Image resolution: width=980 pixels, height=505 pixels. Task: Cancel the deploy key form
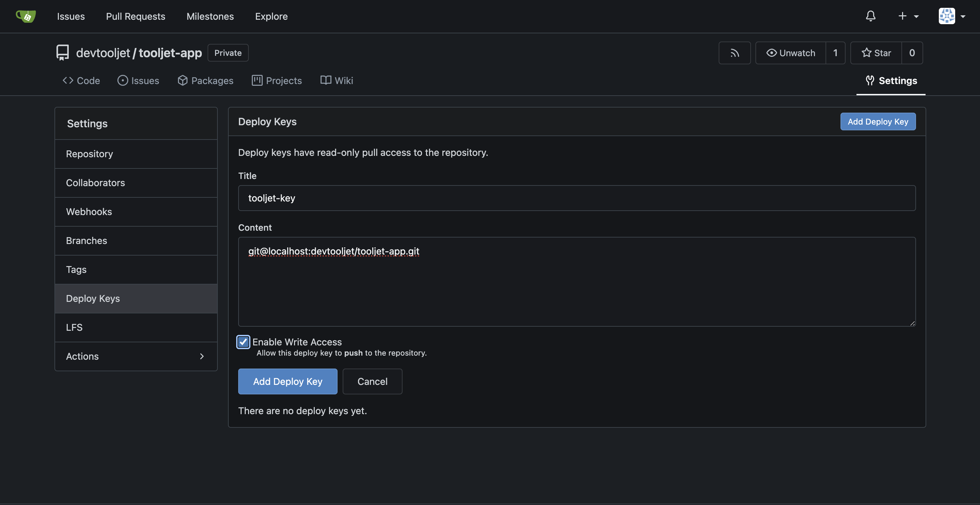pos(372,381)
